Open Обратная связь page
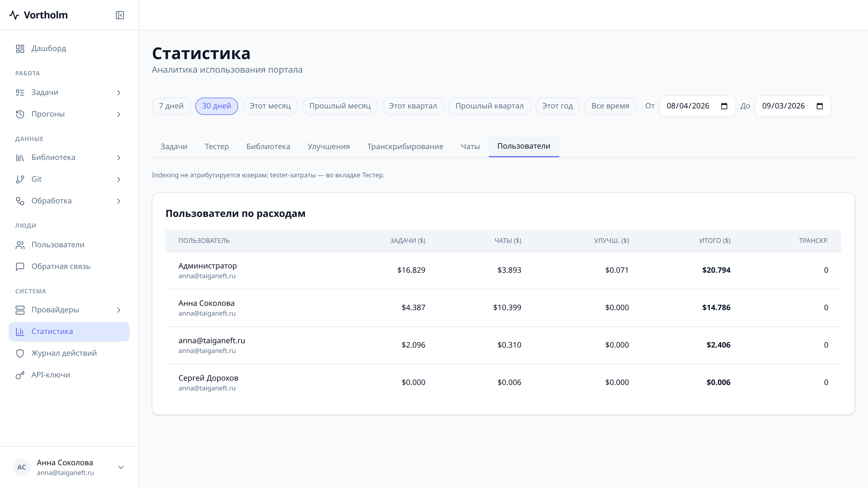 point(69,267)
